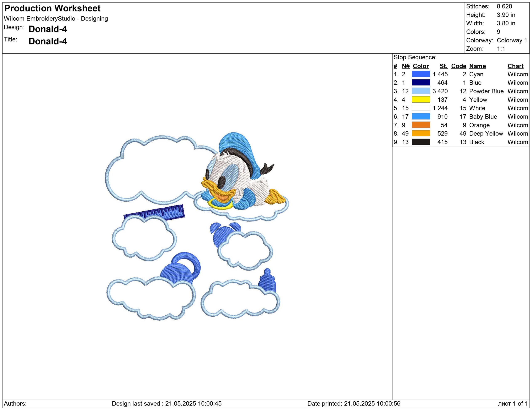Click the Cyan color swatch
Image resolution: width=532 pixels, height=409 pixels.
click(421, 74)
